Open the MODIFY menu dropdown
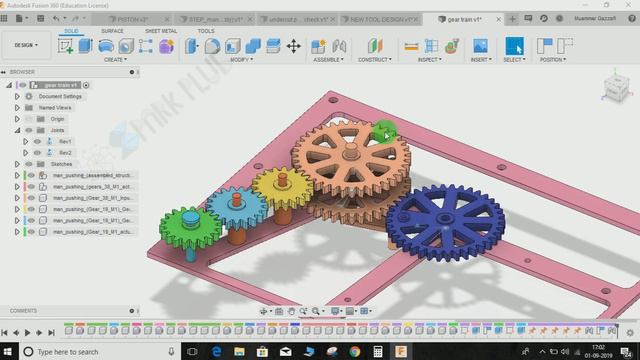Screen dimensions: 640x360 tap(242, 60)
